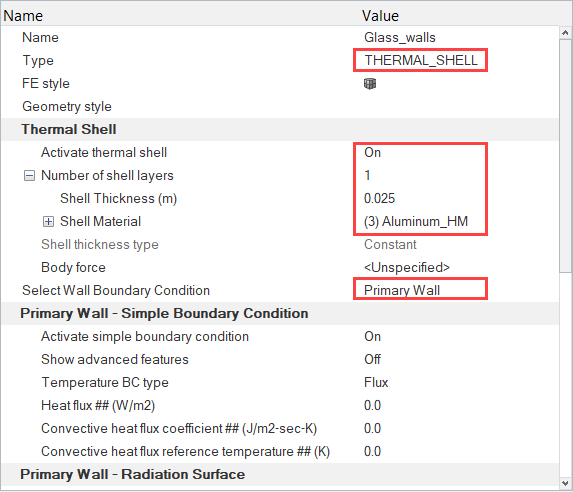Edit the Number of shell layers value

click(367, 175)
